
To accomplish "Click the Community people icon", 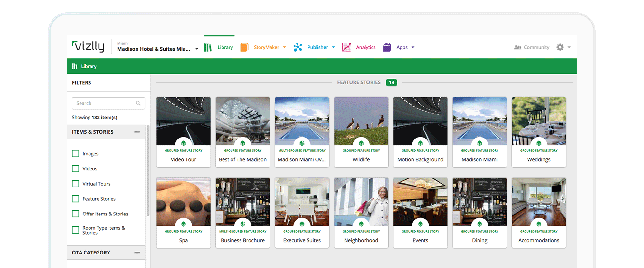I will (517, 47).
